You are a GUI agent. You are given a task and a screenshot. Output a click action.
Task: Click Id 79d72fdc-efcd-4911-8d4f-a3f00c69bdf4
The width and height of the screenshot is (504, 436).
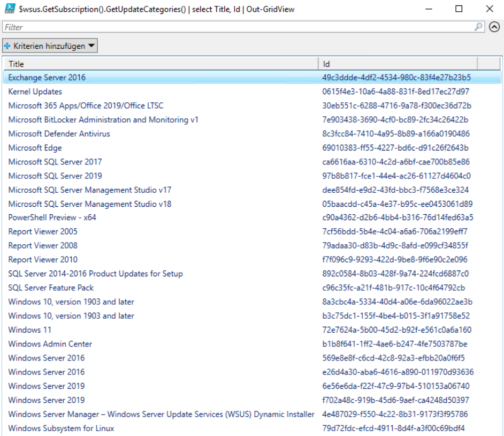click(x=393, y=429)
